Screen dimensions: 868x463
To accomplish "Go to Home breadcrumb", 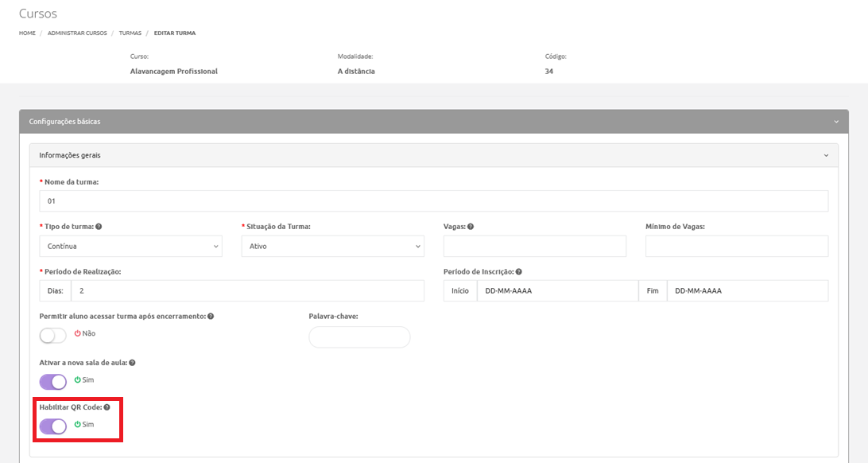I will (x=27, y=33).
